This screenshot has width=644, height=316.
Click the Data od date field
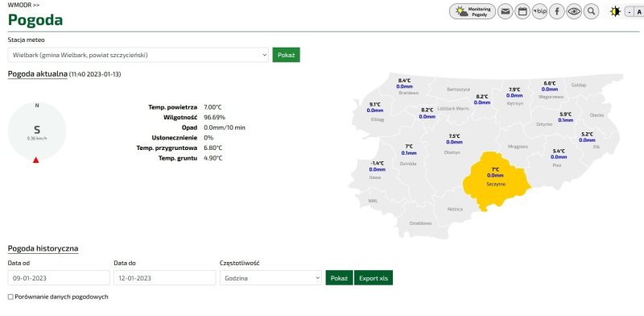pyautogui.click(x=59, y=278)
